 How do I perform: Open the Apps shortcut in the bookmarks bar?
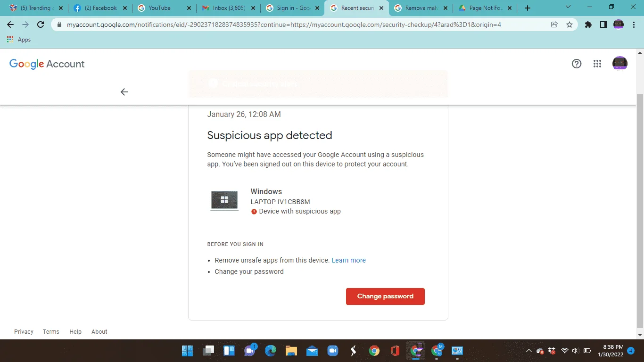tap(19, 40)
